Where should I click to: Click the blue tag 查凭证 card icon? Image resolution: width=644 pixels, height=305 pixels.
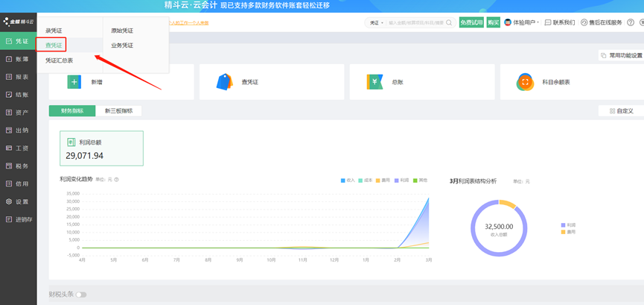point(224,81)
